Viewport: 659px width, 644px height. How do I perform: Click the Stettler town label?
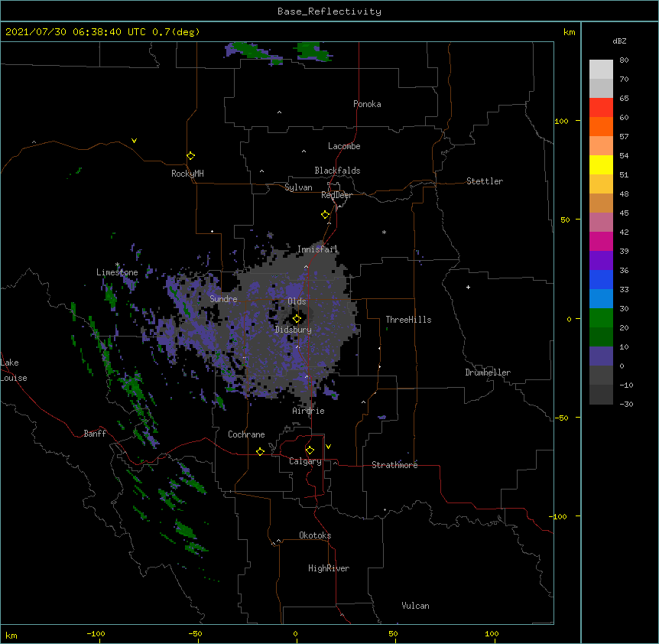(x=485, y=181)
